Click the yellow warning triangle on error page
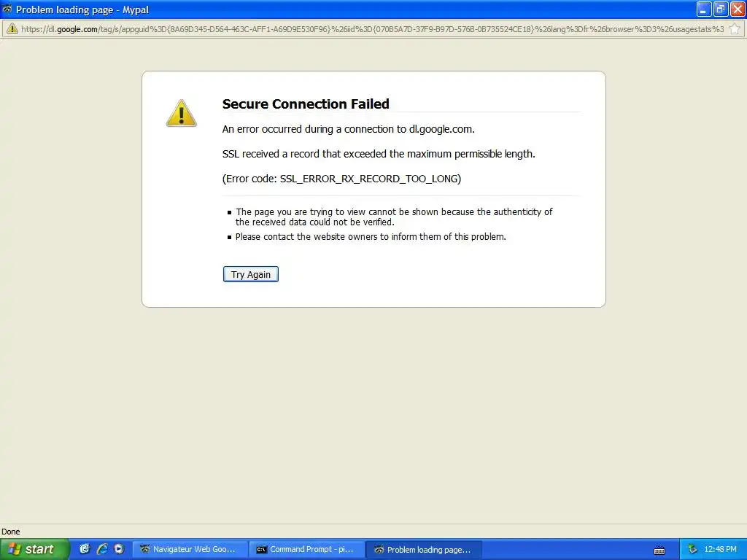 coord(181,113)
